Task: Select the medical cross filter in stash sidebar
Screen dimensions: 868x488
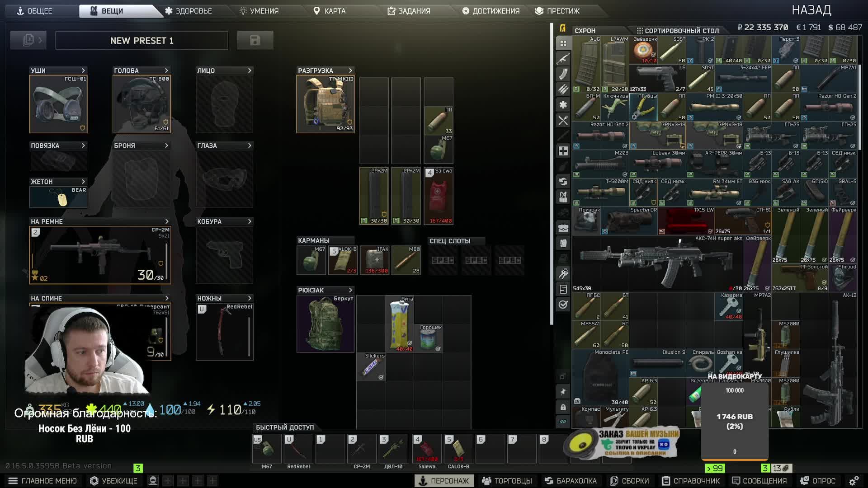Action: point(563,151)
